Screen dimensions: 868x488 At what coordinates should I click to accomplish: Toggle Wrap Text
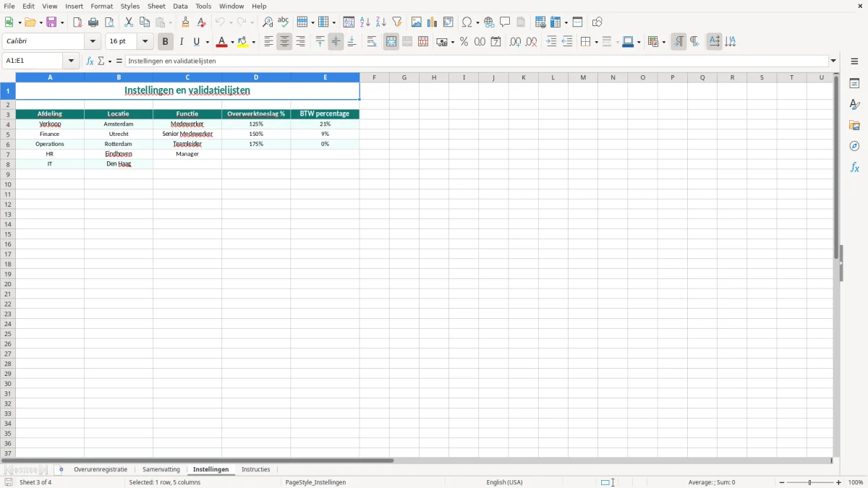click(x=372, y=42)
